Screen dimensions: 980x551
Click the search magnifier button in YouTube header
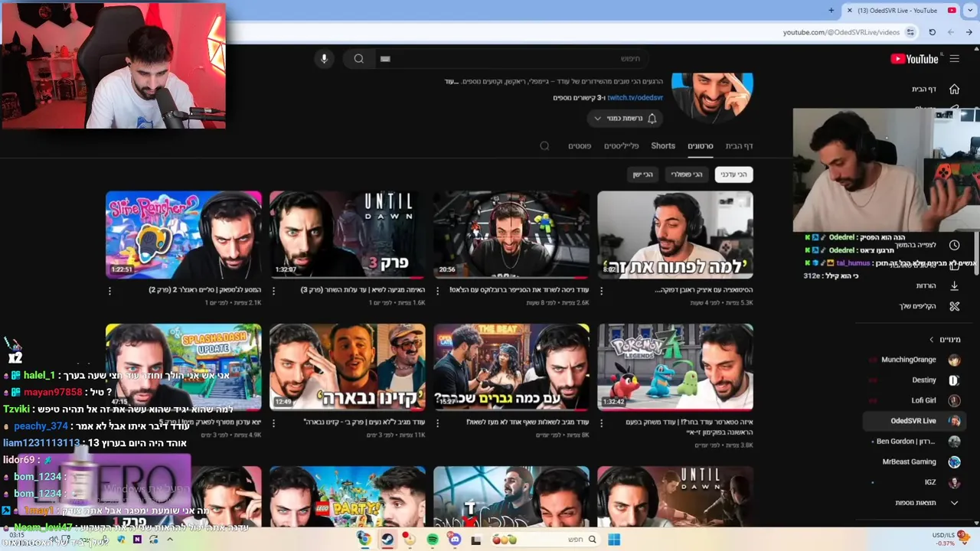click(x=358, y=59)
